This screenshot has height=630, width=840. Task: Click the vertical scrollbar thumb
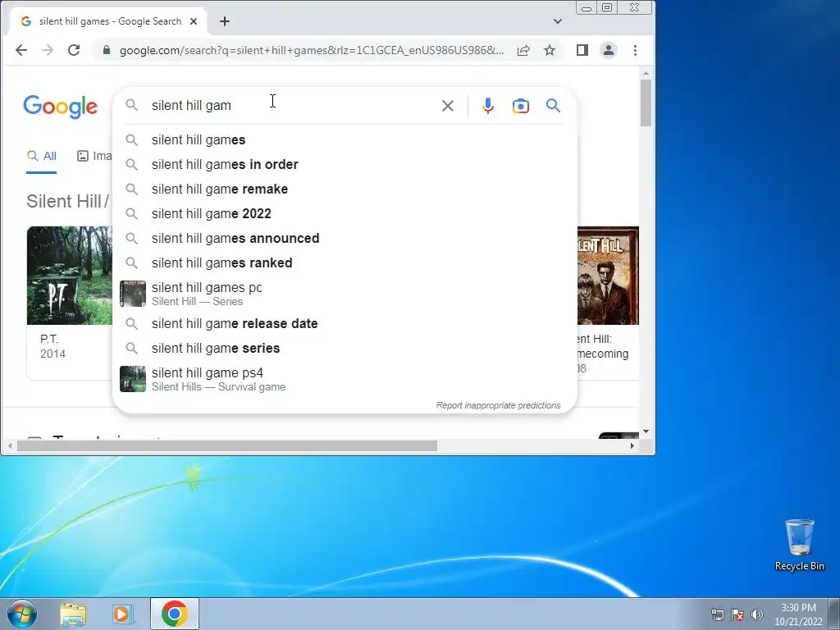(646, 103)
